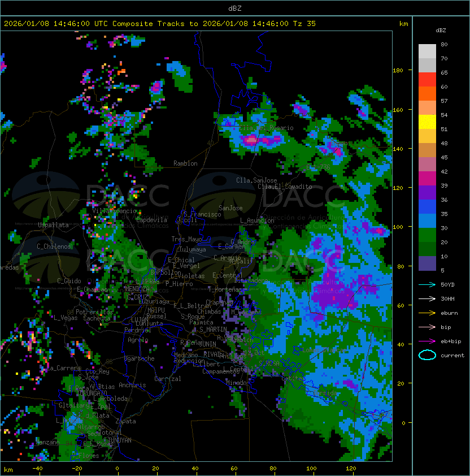This screenshot has height=476, width=470.
Task: Click the '180' tick on right axis
Action: point(398,71)
